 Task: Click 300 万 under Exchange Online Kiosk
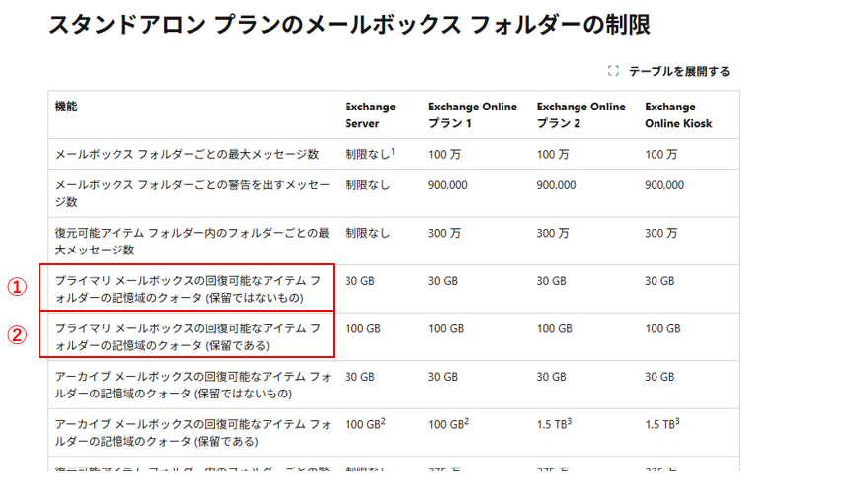click(x=661, y=233)
